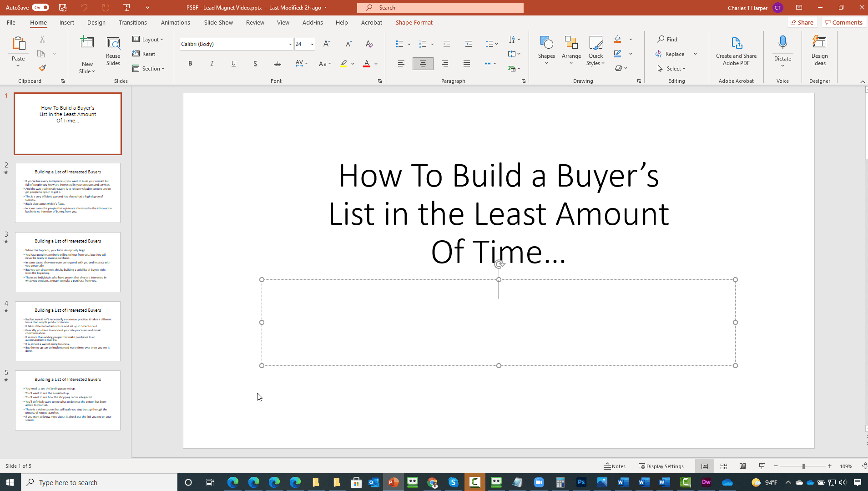Create and Share Adobe PDF

736,51
